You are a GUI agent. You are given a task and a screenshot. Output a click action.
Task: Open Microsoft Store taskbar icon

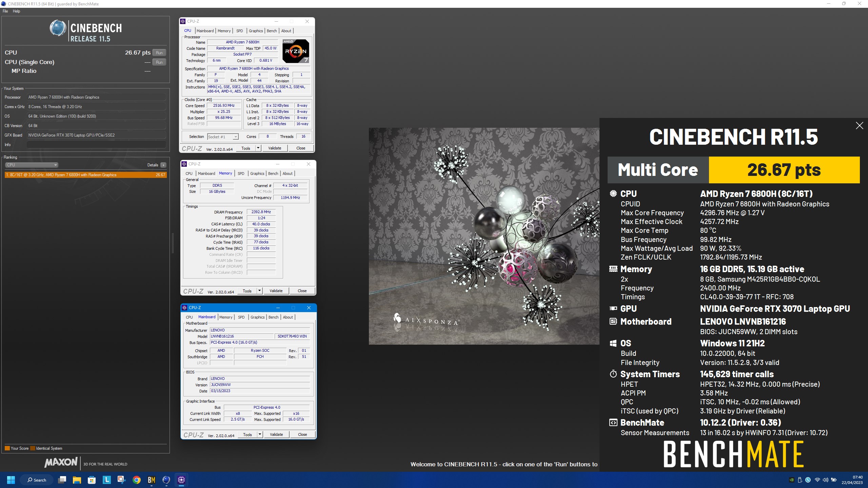[92, 480]
